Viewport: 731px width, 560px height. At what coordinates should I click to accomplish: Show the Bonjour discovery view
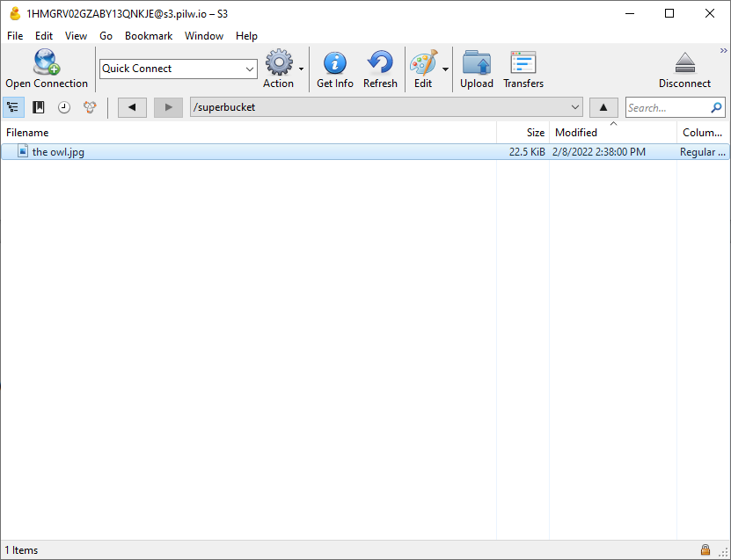click(90, 107)
